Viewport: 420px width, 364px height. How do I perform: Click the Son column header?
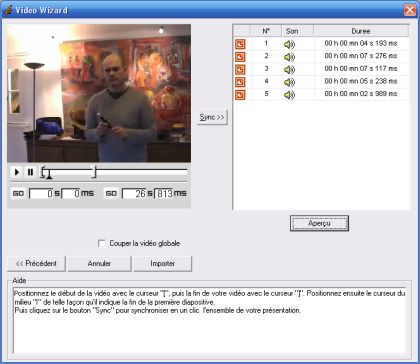[298, 31]
